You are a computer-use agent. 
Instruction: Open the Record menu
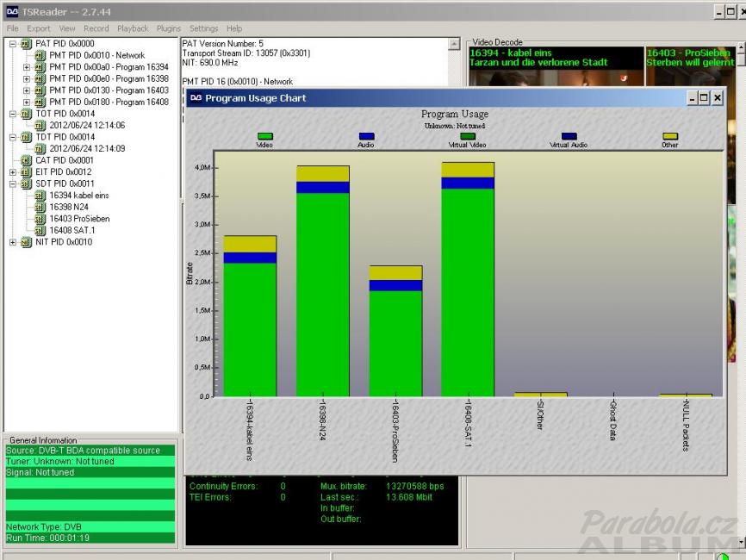click(x=96, y=28)
